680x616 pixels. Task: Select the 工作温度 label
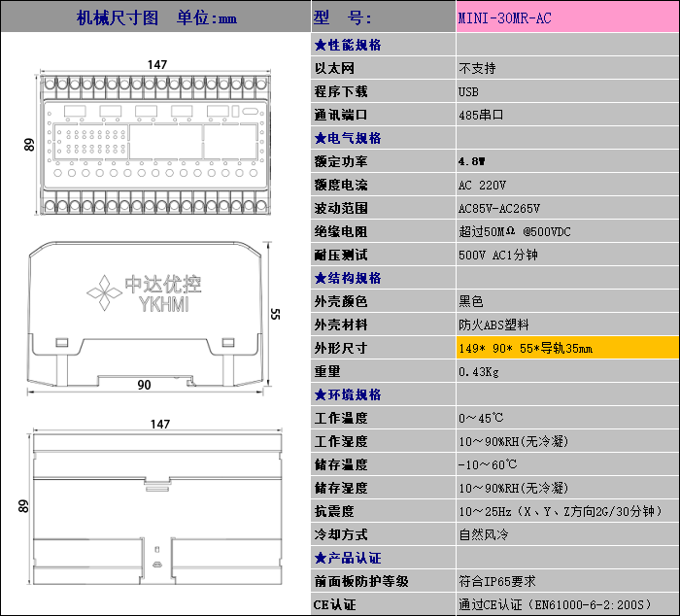341,418
